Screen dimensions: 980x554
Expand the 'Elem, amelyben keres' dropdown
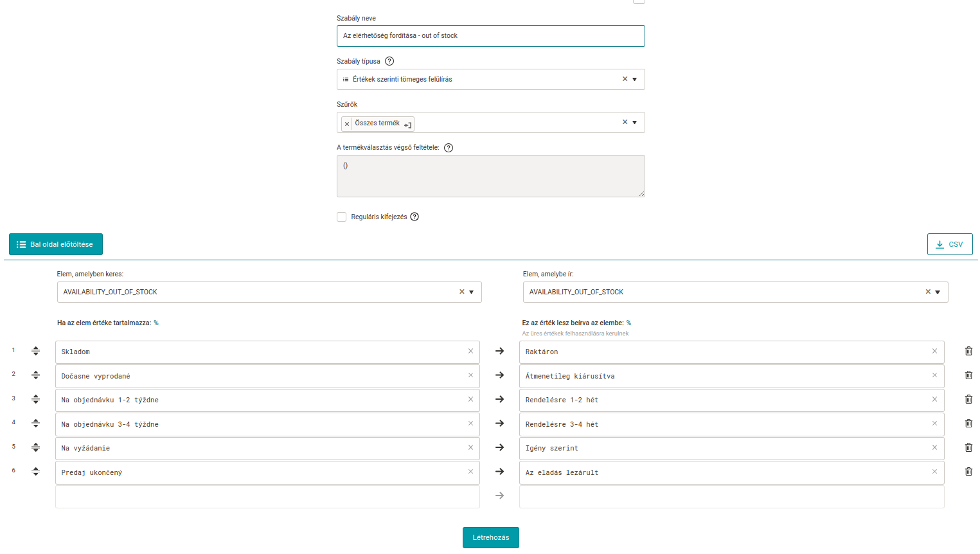[471, 292]
